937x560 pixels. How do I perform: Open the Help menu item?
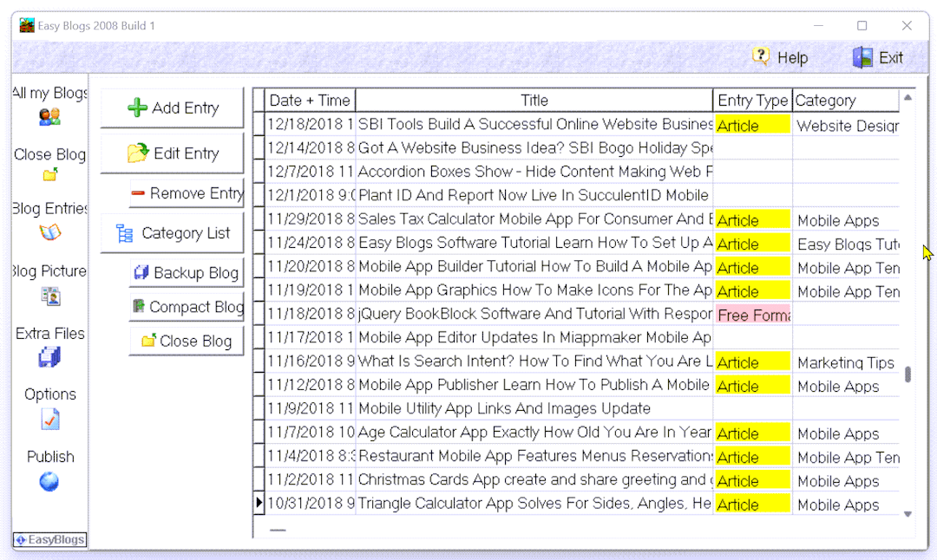click(x=780, y=57)
